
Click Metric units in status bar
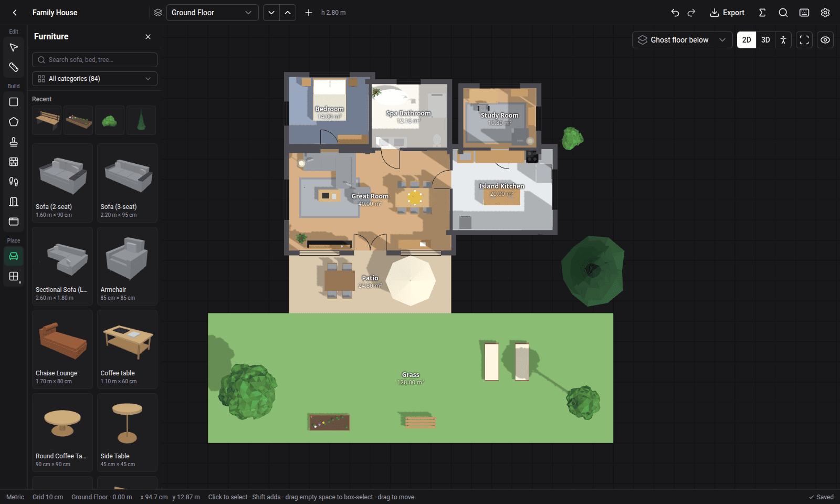coord(15,497)
